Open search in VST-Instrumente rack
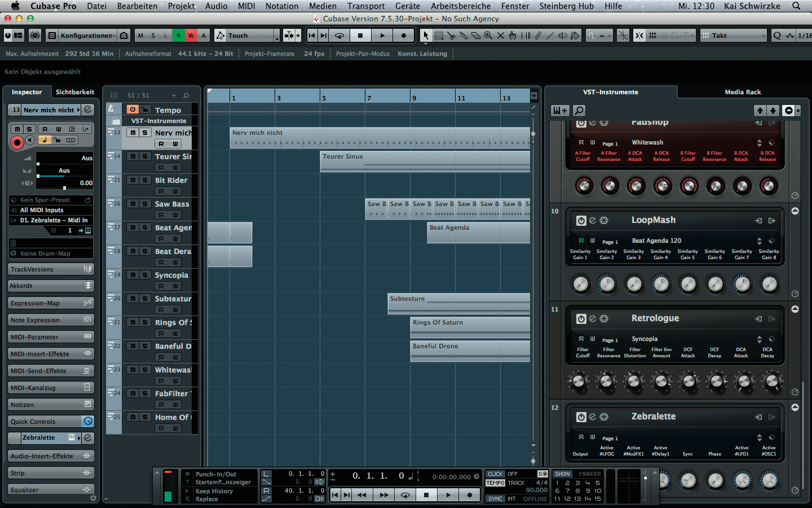 tap(579, 111)
